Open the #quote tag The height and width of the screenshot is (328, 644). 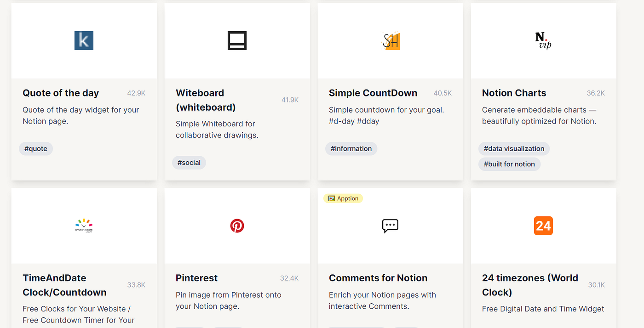tap(35, 148)
